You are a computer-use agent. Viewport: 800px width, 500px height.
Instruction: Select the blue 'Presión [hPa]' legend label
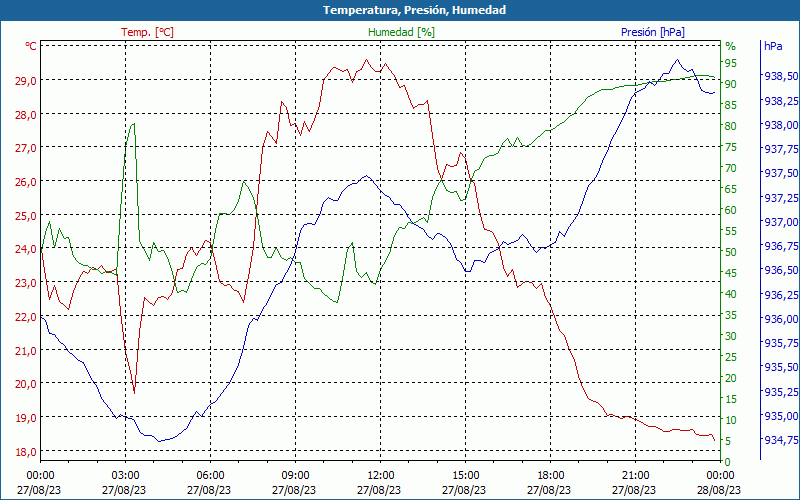(x=653, y=32)
